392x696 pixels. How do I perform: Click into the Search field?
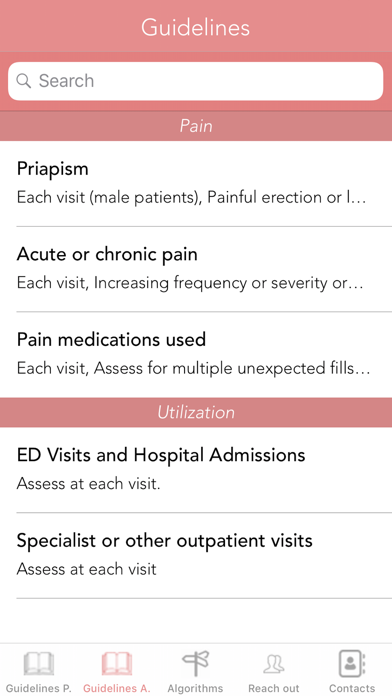click(x=196, y=81)
